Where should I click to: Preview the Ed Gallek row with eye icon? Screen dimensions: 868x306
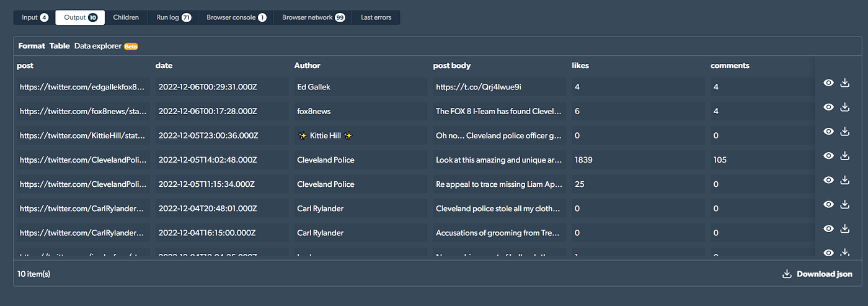[828, 83]
